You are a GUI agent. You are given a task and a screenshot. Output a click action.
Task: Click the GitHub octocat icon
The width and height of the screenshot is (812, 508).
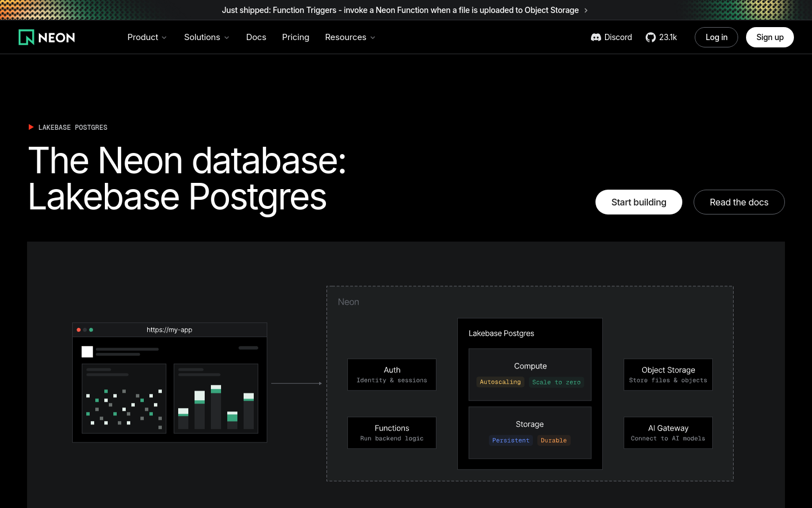coord(651,37)
